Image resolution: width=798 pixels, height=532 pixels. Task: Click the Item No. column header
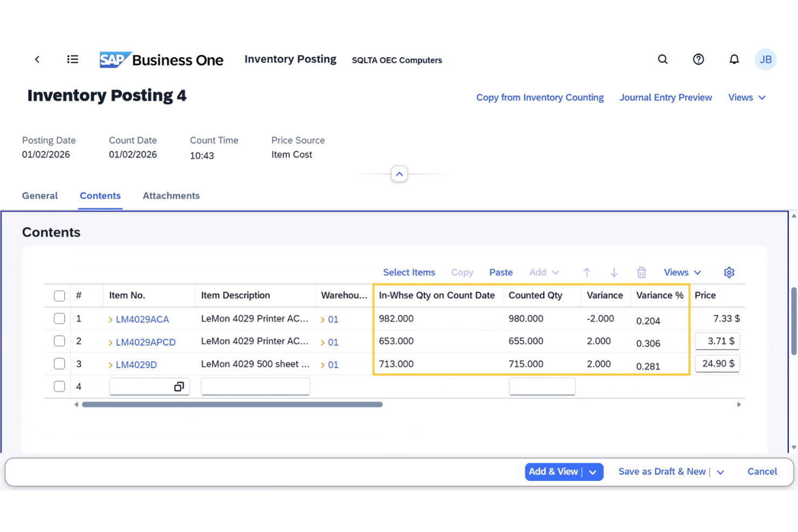click(127, 295)
